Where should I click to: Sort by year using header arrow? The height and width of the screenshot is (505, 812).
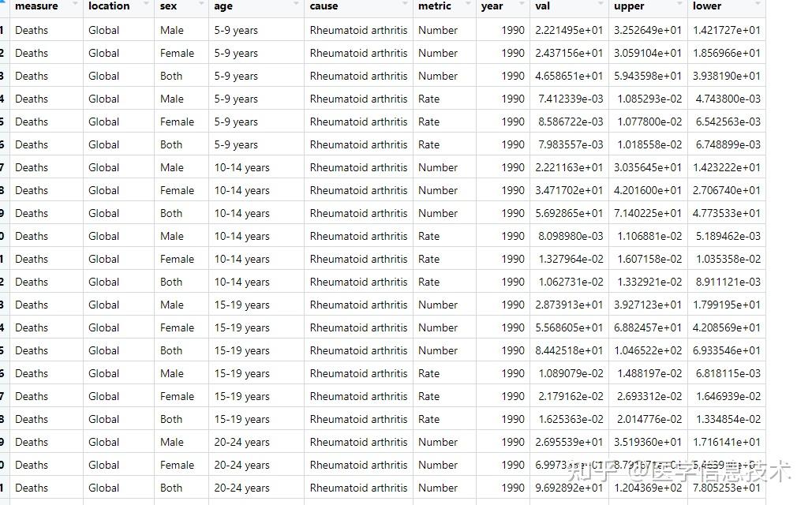[x=522, y=6]
